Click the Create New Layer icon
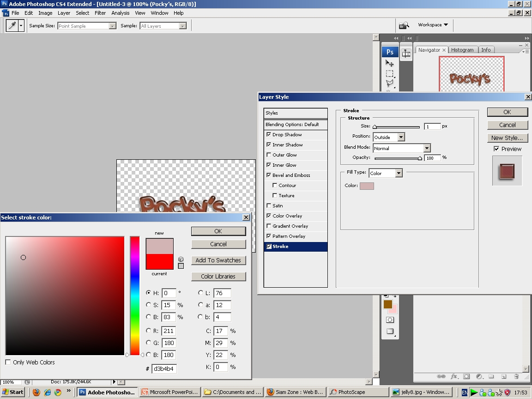Image resolution: width=532 pixels, height=399 pixels. pyautogui.click(x=504, y=376)
